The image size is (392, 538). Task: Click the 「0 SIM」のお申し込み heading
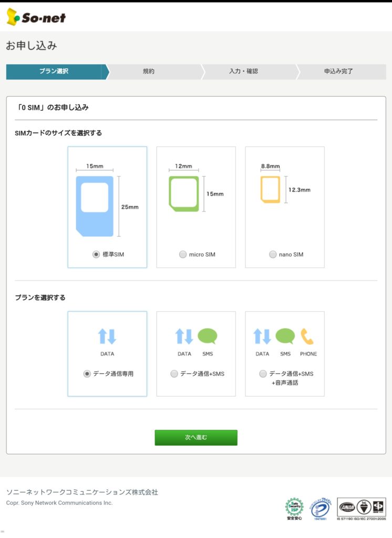click(52, 107)
